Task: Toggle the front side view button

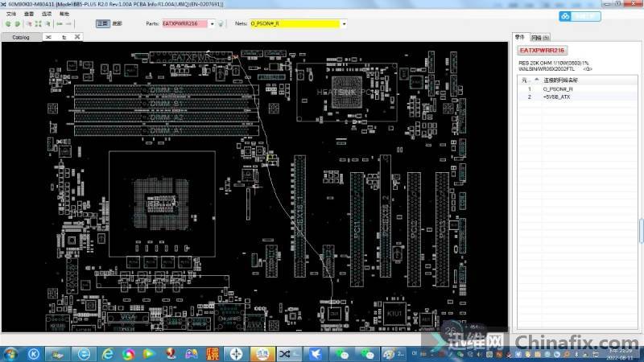Action: (102, 24)
